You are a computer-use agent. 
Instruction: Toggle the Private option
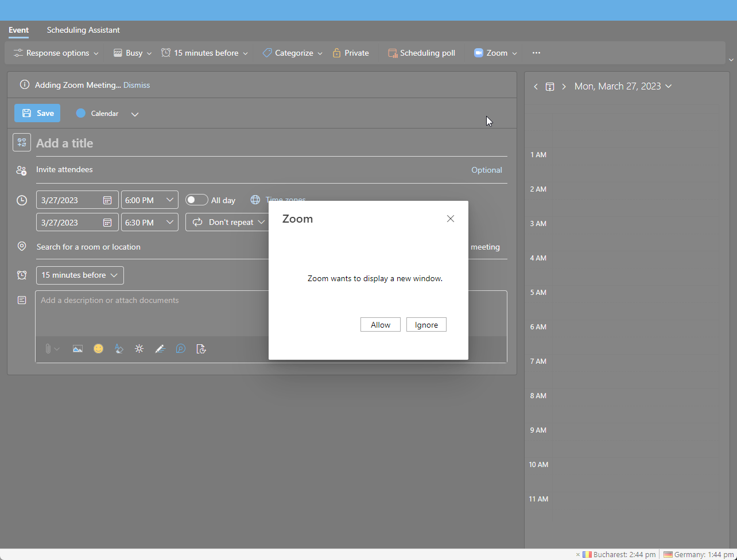click(351, 53)
